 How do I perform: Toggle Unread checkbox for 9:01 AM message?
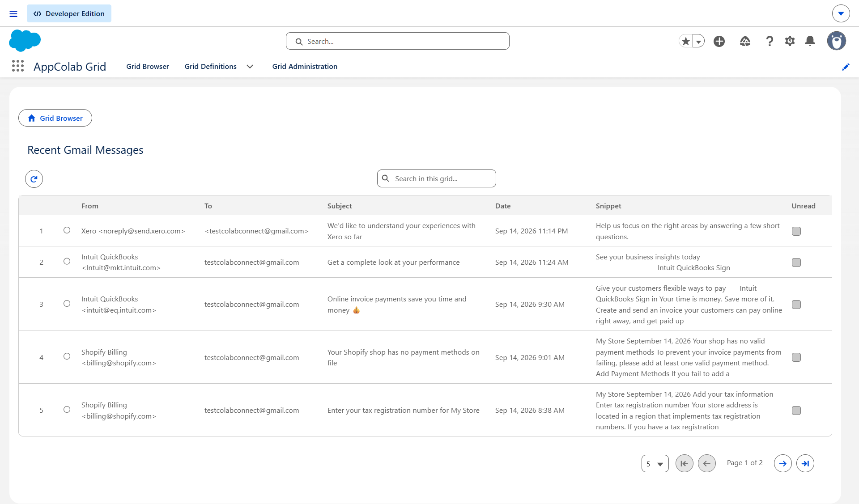coord(796,357)
